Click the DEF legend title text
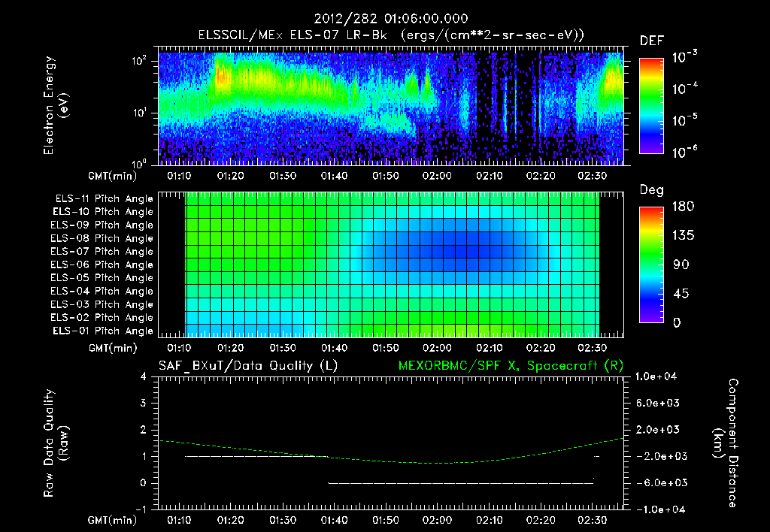Screen dimensions: 770x532 coord(652,41)
